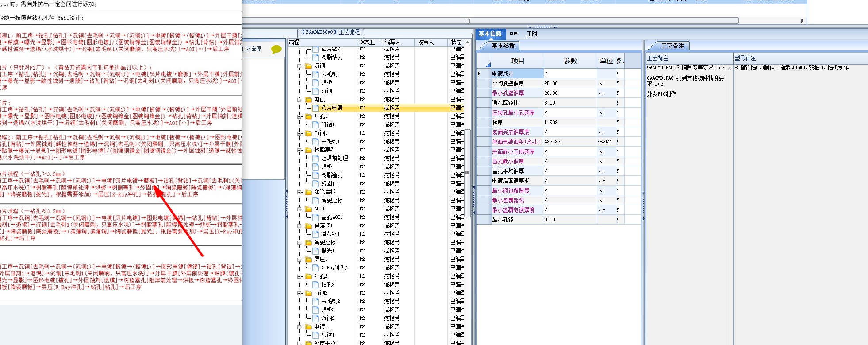
Task: Click the folder icon beside 电镀1
Action: click(x=308, y=326)
